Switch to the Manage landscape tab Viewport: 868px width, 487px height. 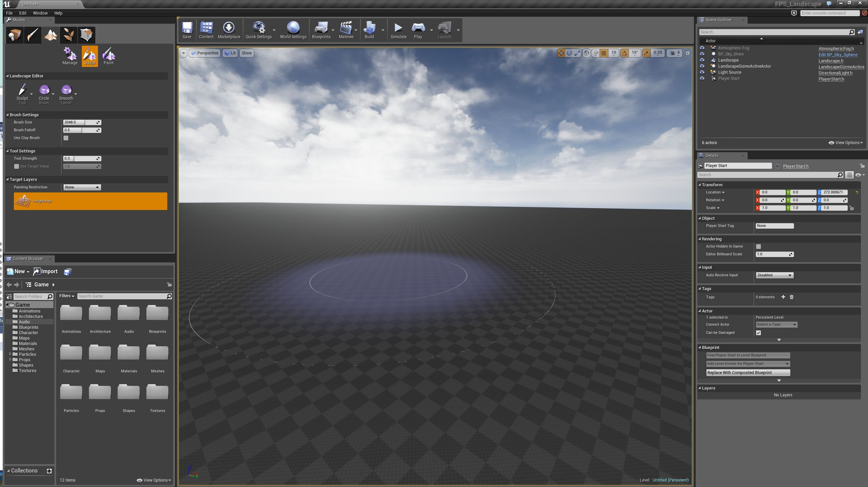tap(70, 55)
